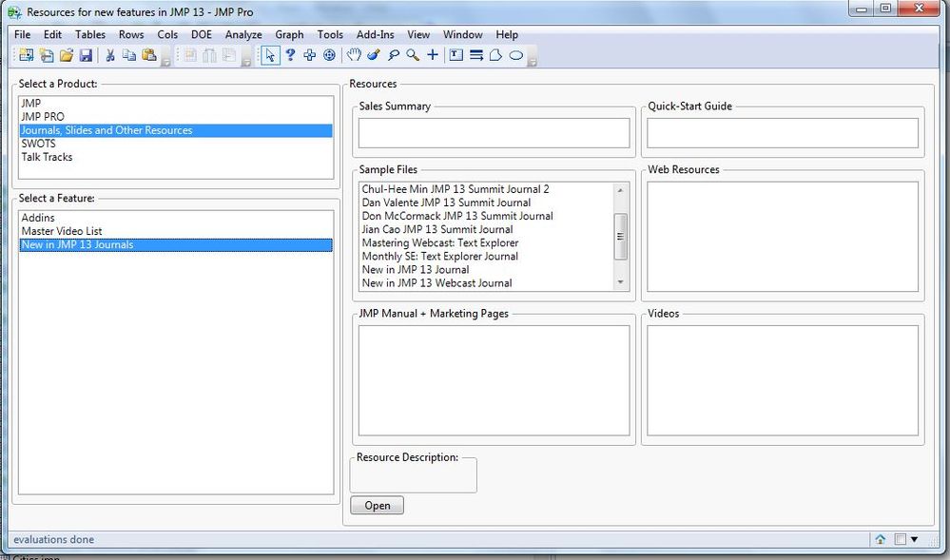Click the Open file folder icon

click(66, 55)
